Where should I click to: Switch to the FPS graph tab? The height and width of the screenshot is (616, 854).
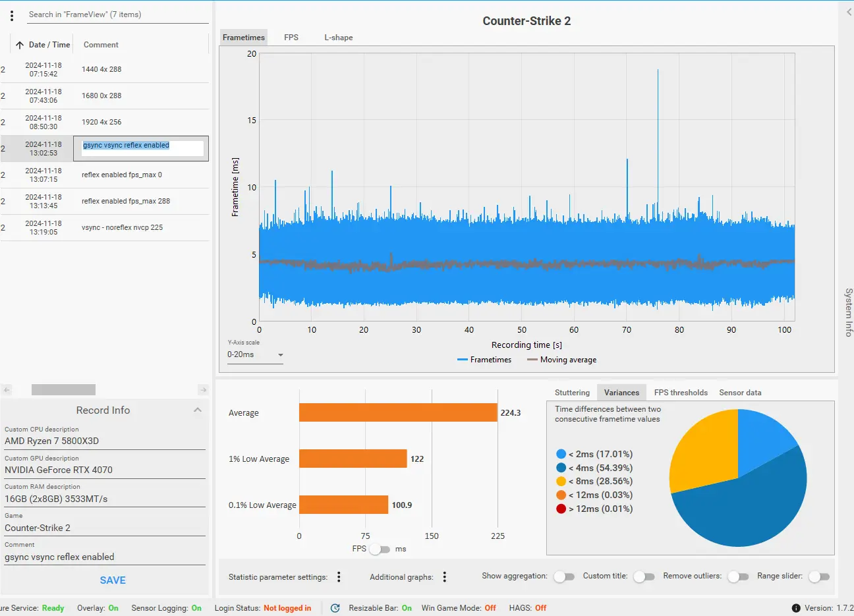pos(291,38)
